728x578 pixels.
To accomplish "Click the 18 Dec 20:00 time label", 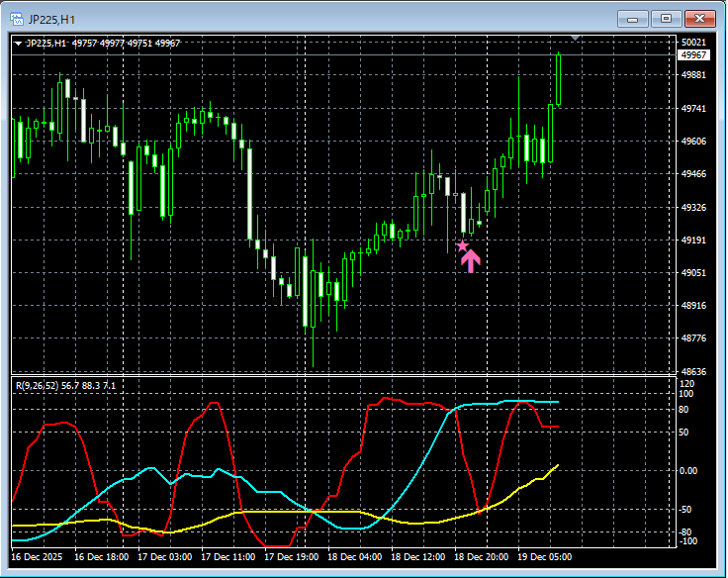I will point(482,556).
